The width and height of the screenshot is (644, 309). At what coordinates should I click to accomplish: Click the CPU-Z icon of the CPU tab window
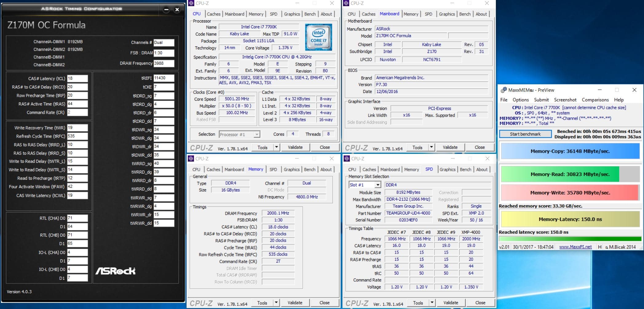[192, 3]
